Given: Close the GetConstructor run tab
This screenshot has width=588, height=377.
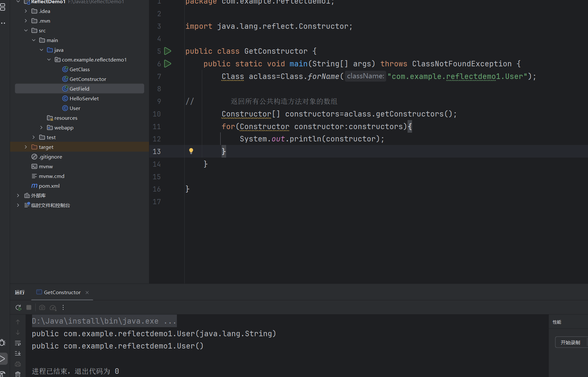Looking at the screenshot, I should [x=87, y=293].
